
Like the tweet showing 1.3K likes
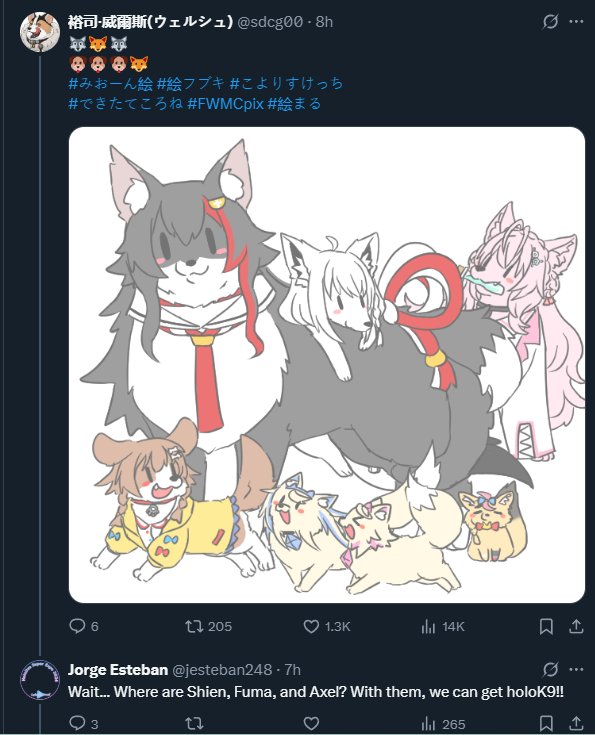[x=327, y=626]
